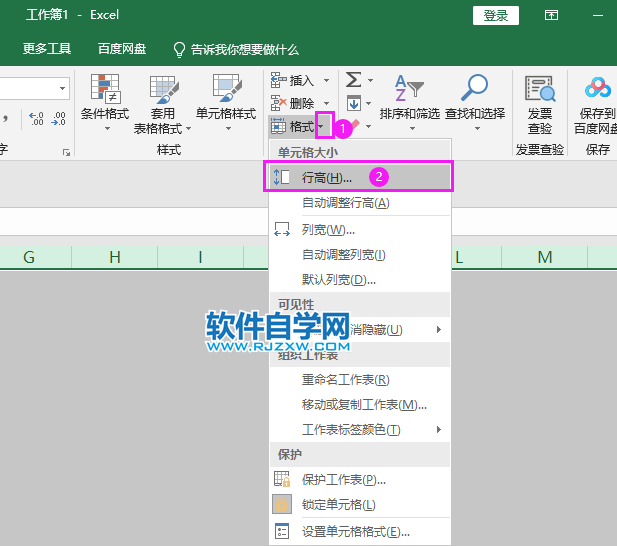Click the Format Cells dialog icon
The height and width of the screenshot is (546, 617).
[x=282, y=531]
